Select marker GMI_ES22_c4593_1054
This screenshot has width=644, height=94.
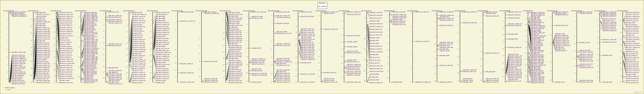(x=19, y=52)
